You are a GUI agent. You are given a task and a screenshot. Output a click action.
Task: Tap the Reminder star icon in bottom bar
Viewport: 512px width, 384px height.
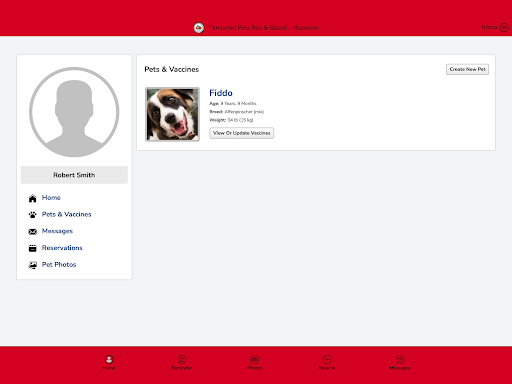(x=182, y=359)
